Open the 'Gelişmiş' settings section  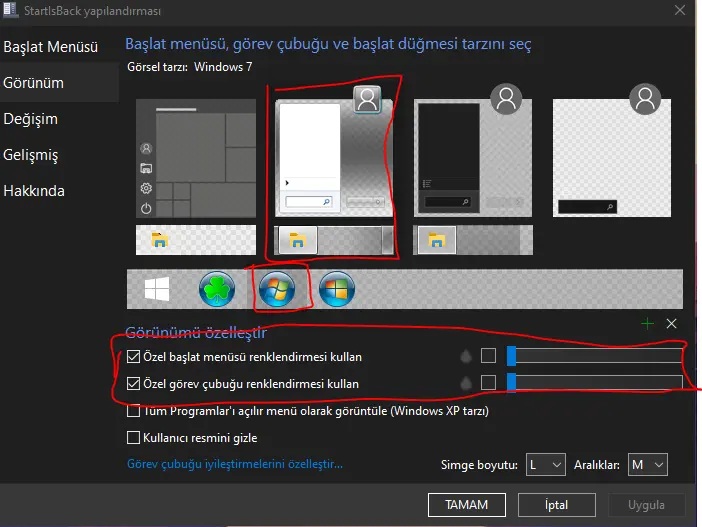(x=30, y=155)
